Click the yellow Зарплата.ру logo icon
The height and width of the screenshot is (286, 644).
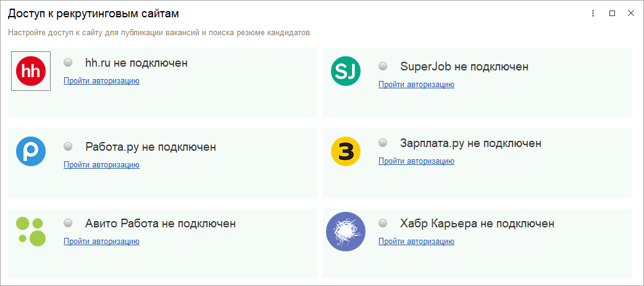tap(345, 151)
